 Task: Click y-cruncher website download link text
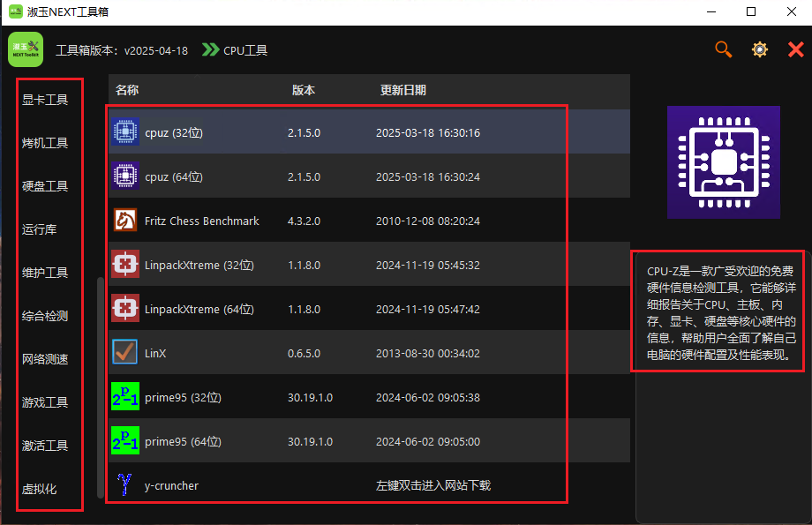tap(432, 485)
